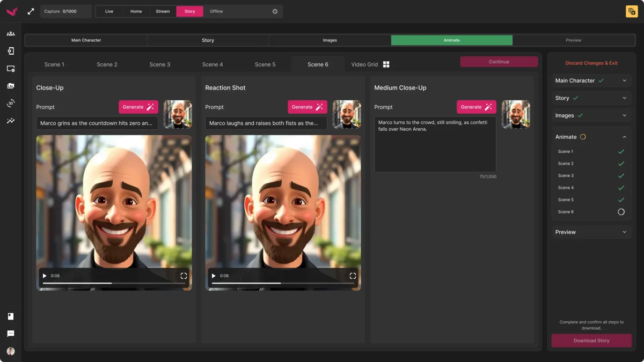Viewport: 644px width, 362px height.
Task: Click Discard Changes & Exit
Action: [x=591, y=63]
